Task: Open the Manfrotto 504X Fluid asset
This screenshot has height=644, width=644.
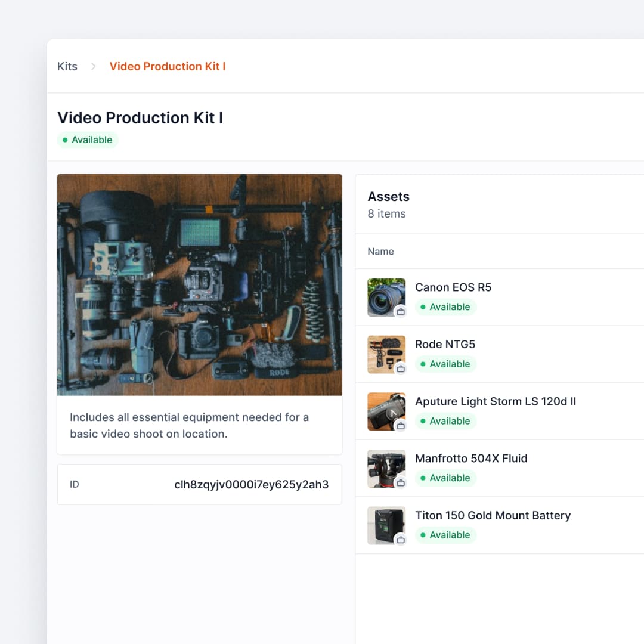Action: [x=471, y=459]
